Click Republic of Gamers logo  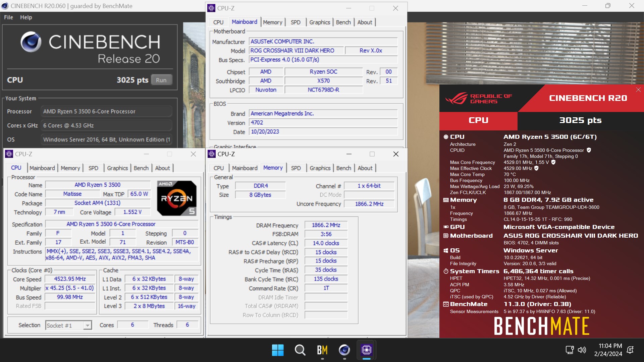click(x=479, y=98)
